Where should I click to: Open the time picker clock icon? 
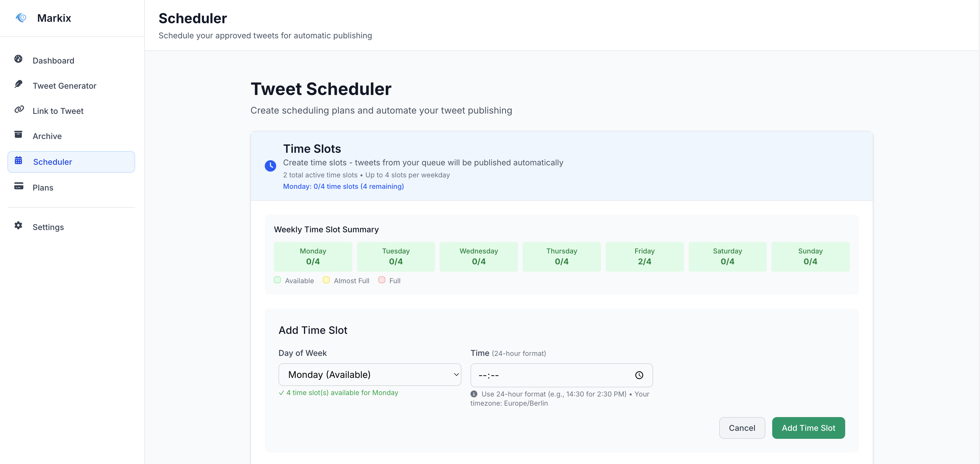639,375
